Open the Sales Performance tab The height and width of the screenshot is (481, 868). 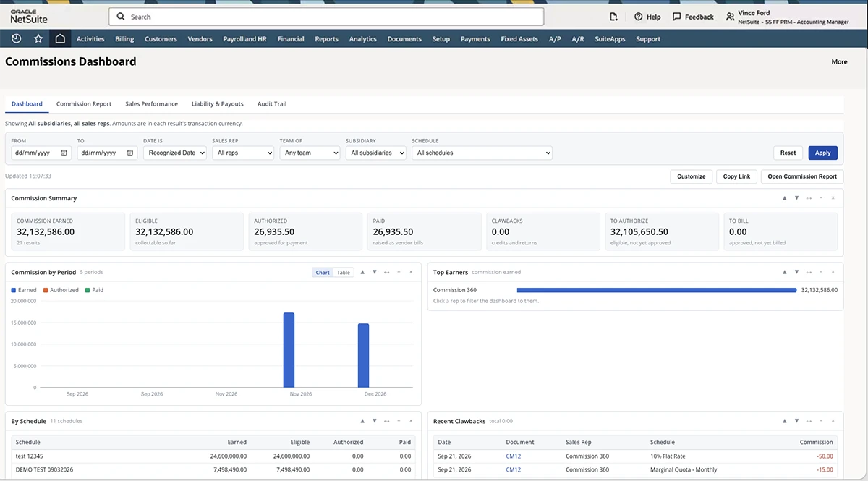click(x=151, y=104)
